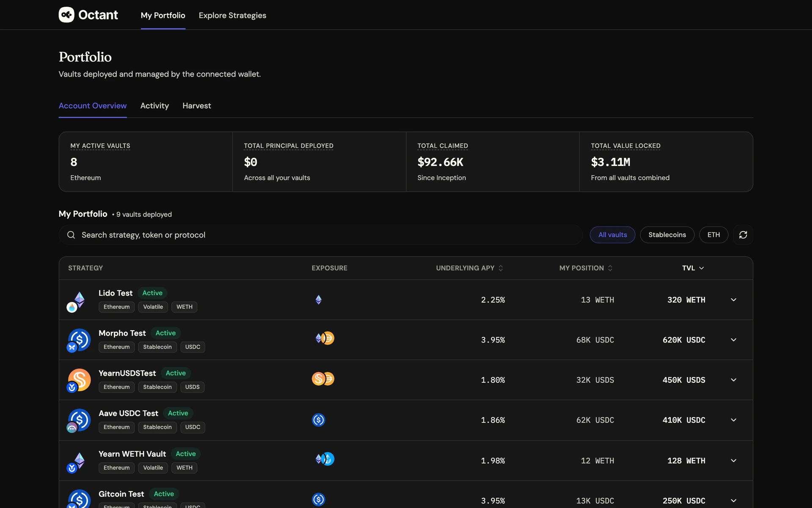Click the Morpho Test strategy USDC icon

point(79,340)
